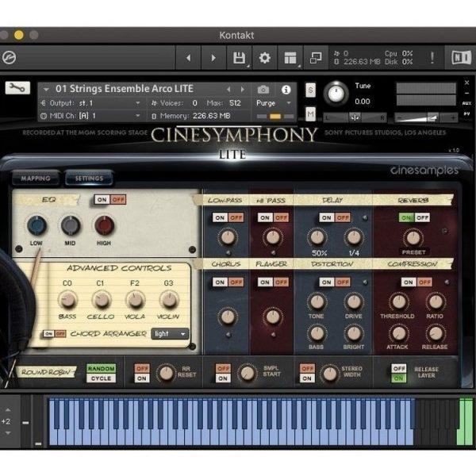
Task: Turn Low-Pass filter on
Action: tap(220, 217)
